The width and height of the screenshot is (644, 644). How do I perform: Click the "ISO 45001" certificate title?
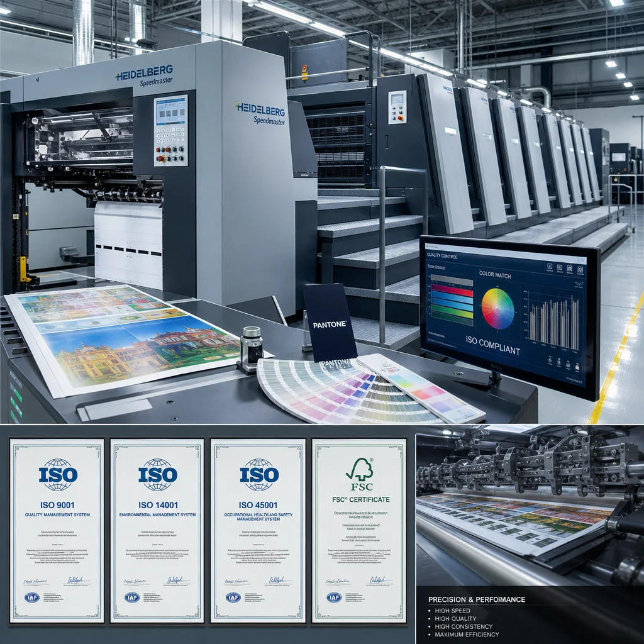[x=258, y=505]
